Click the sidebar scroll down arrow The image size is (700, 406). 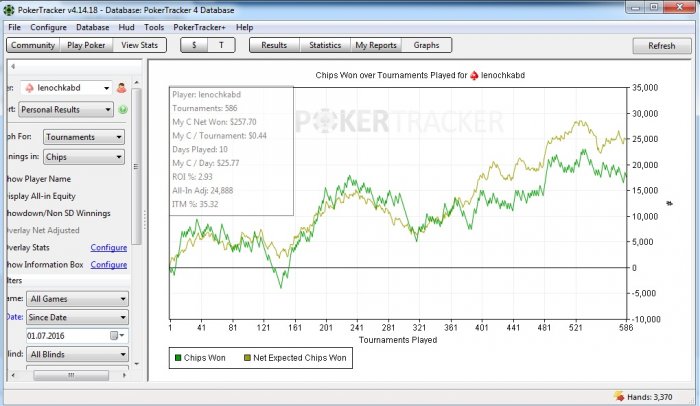click(x=136, y=364)
